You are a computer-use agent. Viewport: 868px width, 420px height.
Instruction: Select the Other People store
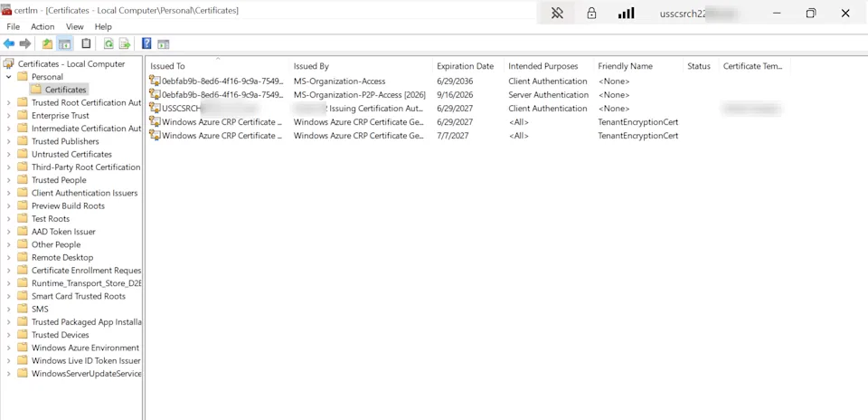pos(56,244)
